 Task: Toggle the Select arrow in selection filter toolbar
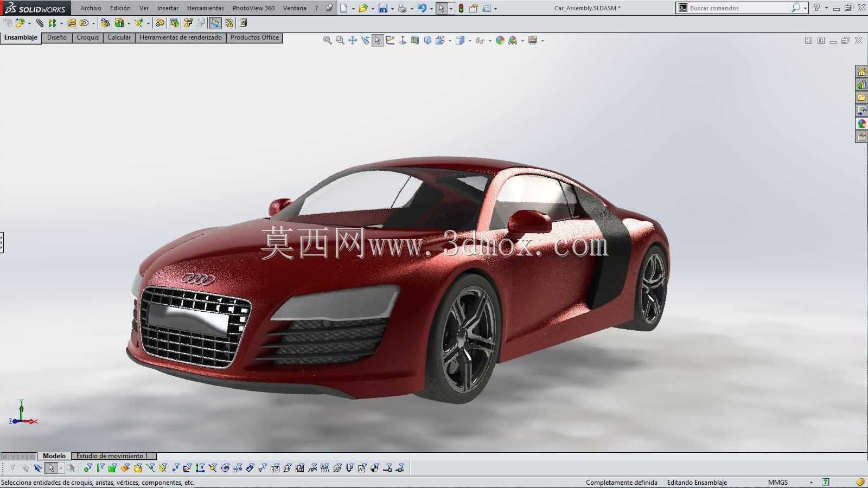pyautogui.click(x=51, y=468)
